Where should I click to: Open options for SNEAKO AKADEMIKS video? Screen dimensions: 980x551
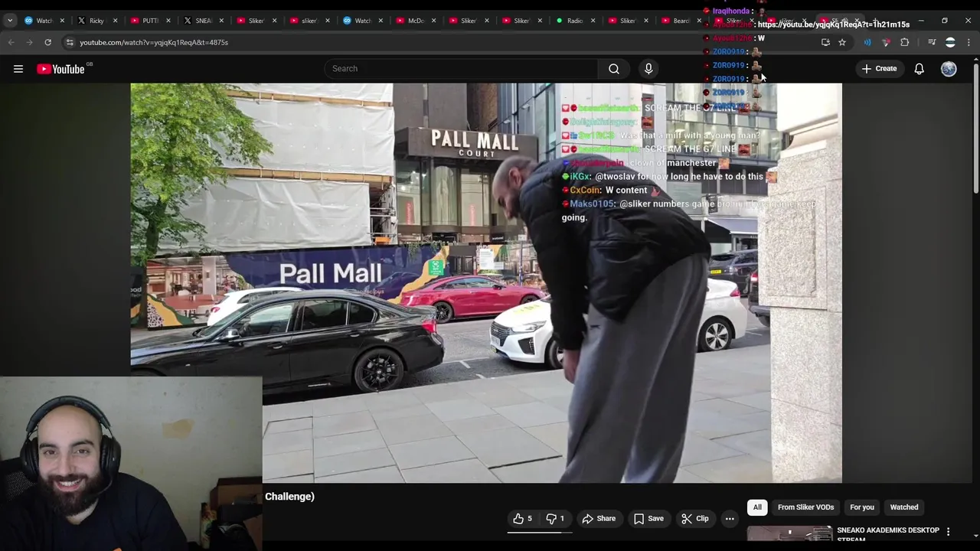pos(948,531)
